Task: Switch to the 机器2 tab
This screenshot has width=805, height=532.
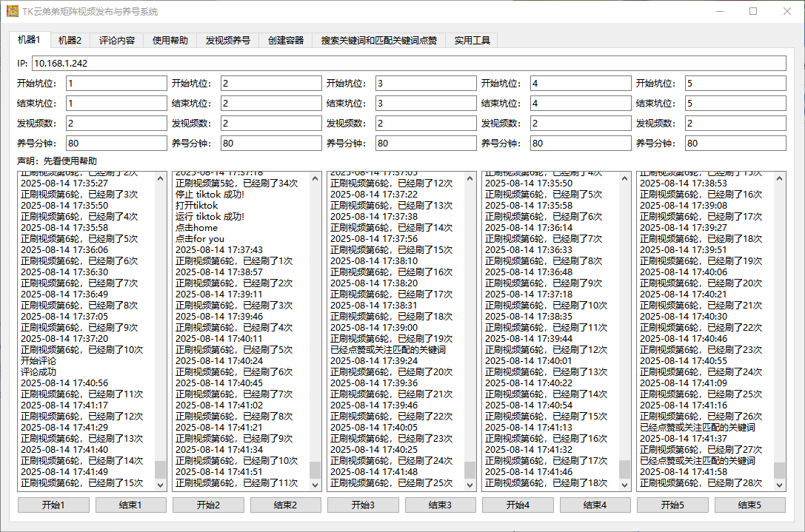Action: [70, 40]
